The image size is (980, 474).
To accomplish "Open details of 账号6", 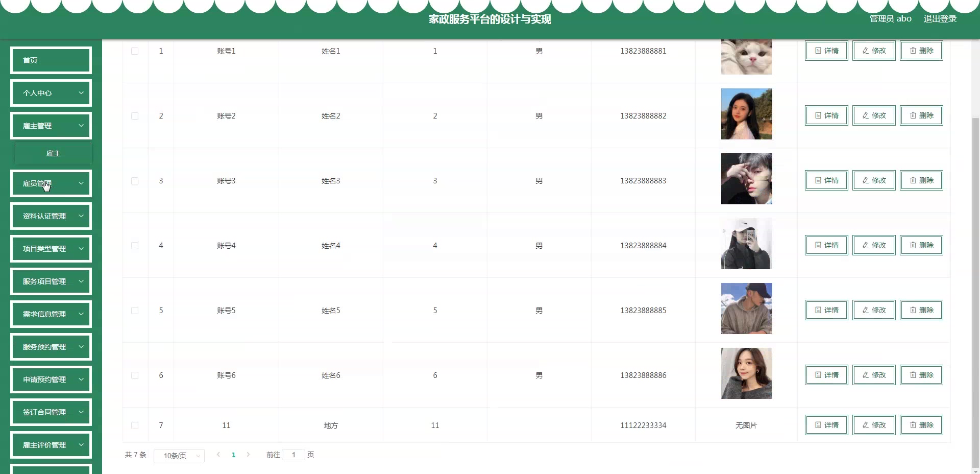I will 826,375.
